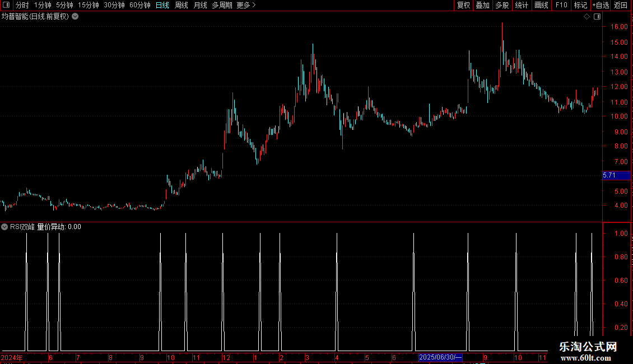The height and width of the screenshot is (364, 633).
Task: Open dropdown beside RSI双峰 indicator
Action: tap(4, 227)
